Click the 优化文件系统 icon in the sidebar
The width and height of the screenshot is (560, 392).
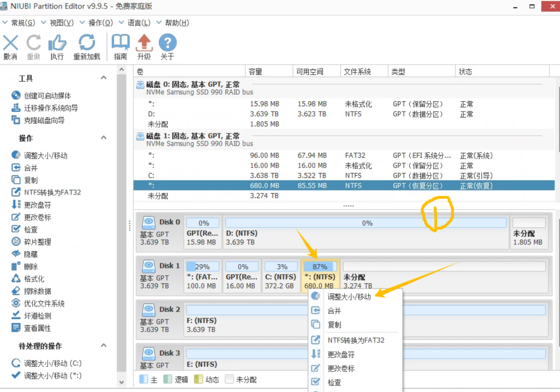[x=16, y=303]
